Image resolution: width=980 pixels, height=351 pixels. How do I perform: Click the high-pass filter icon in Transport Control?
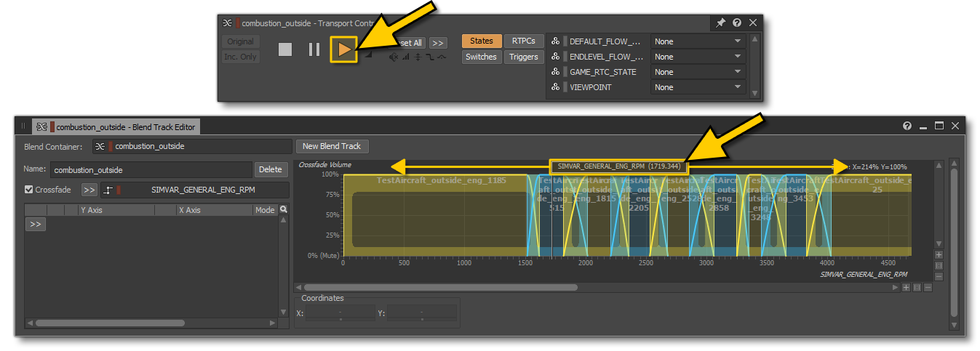[442, 57]
